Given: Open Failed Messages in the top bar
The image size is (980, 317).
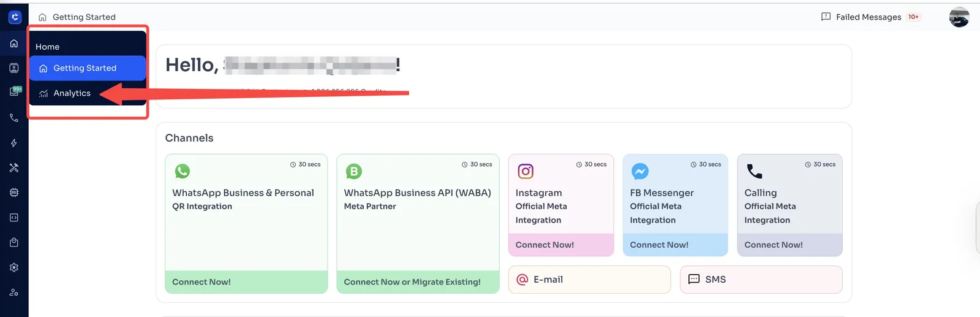Looking at the screenshot, I should pos(869,17).
